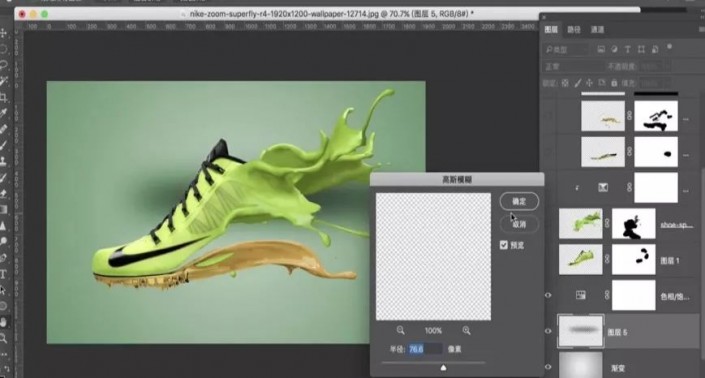This screenshot has width=705, height=378.
Task: Switch to the 通道 channels tab
Action: pyautogui.click(x=598, y=30)
